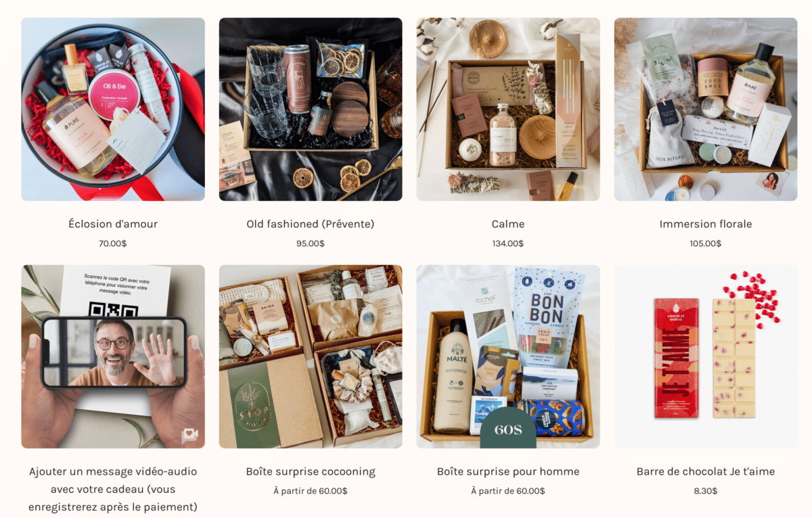
Task: Open the Old fashioned gift box image
Action: [311, 110]
